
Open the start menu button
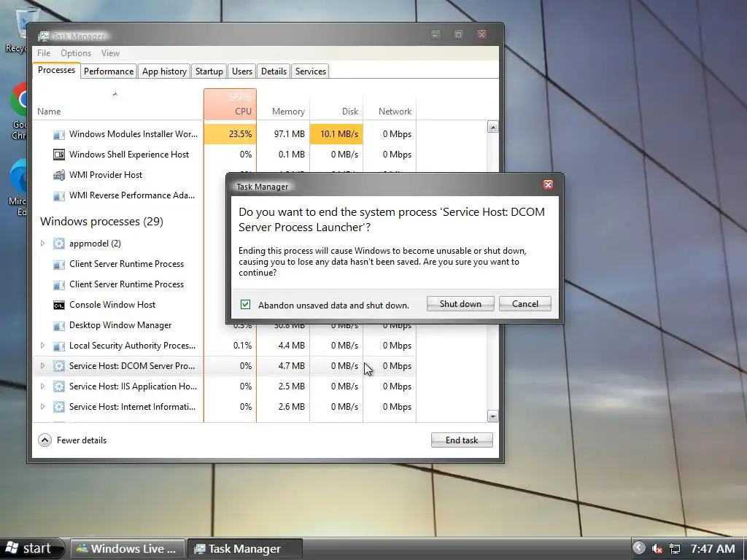pyautogui.click(x=31, y=548)
